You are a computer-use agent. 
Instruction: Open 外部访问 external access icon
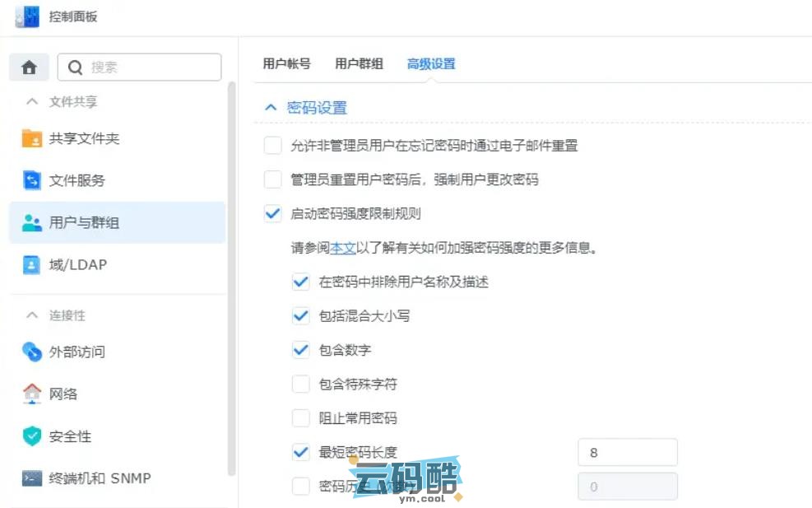(32, 352)
